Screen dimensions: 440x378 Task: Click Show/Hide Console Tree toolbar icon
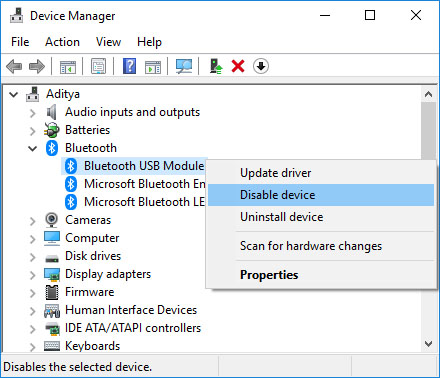pos(68,66)
